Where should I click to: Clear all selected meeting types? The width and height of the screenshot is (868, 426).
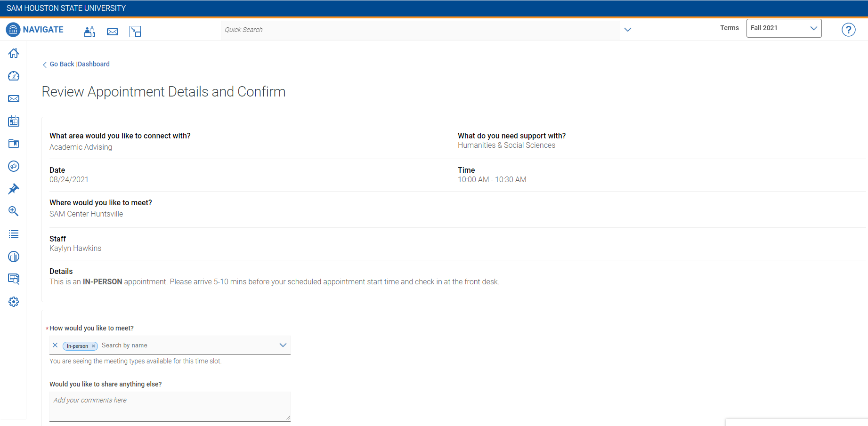(55, 345)
